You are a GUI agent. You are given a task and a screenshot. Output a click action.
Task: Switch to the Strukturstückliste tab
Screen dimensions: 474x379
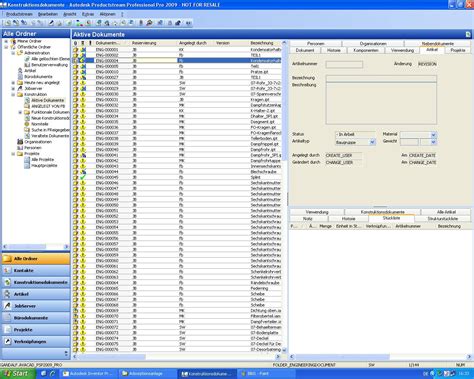(443, 219)
